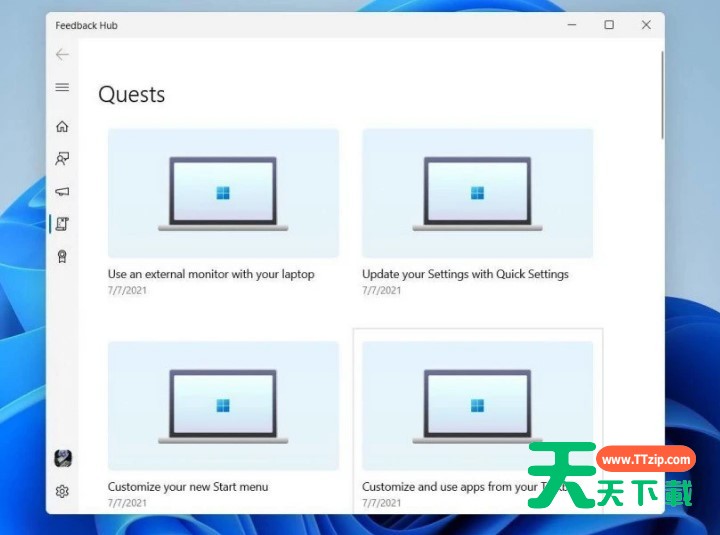Close the Feedback Hub window
Image resolution: width=720 pixels, height=535 pixels.
click(x=646, y=25)
